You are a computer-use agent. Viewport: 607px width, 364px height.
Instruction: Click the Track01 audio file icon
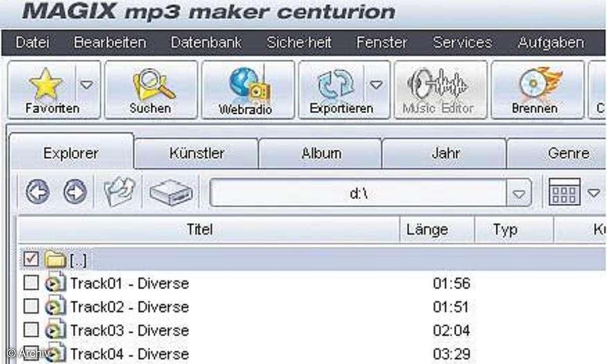[55, 284]
